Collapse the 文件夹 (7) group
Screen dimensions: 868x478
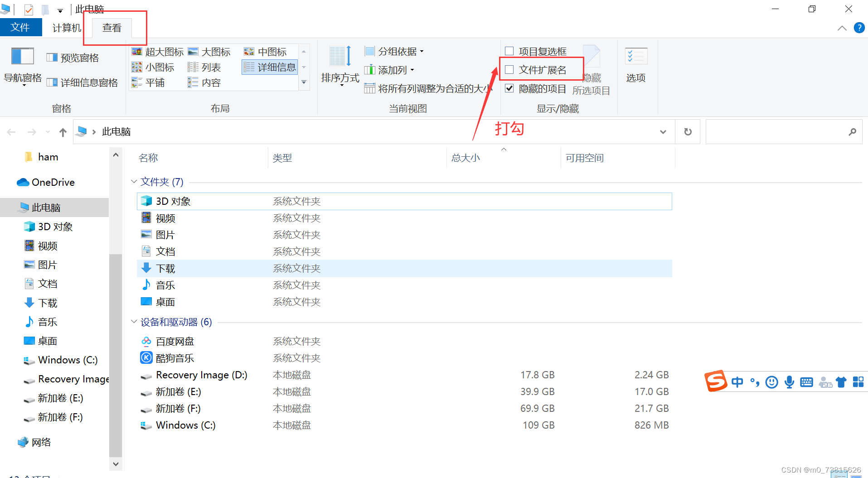click(x=134, y=181)
